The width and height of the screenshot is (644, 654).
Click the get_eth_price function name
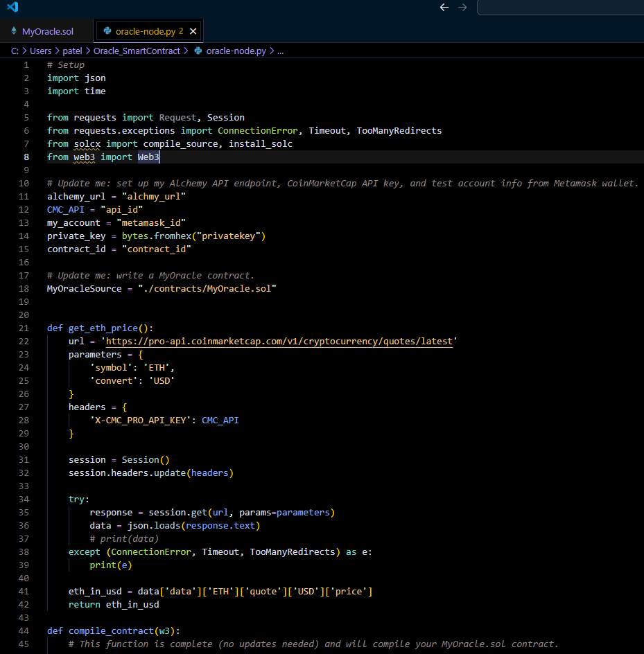pyautogui.click(x=103, y=328)
